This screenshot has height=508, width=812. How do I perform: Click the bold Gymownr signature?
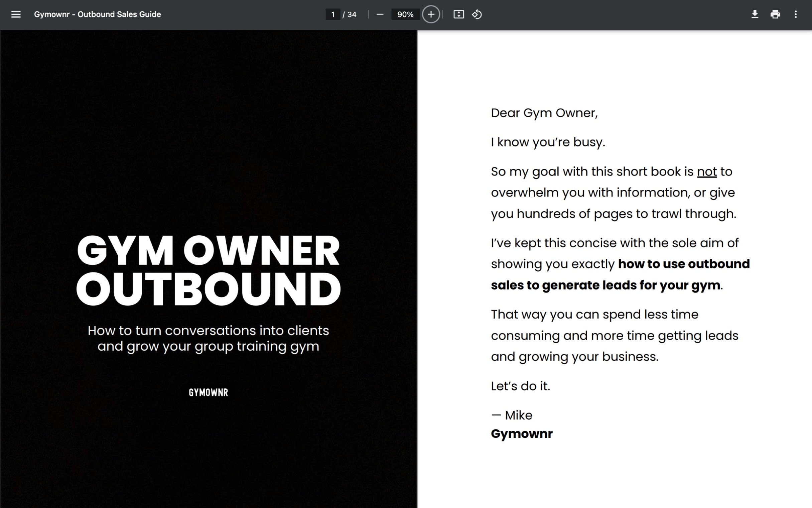coord(522,433)
